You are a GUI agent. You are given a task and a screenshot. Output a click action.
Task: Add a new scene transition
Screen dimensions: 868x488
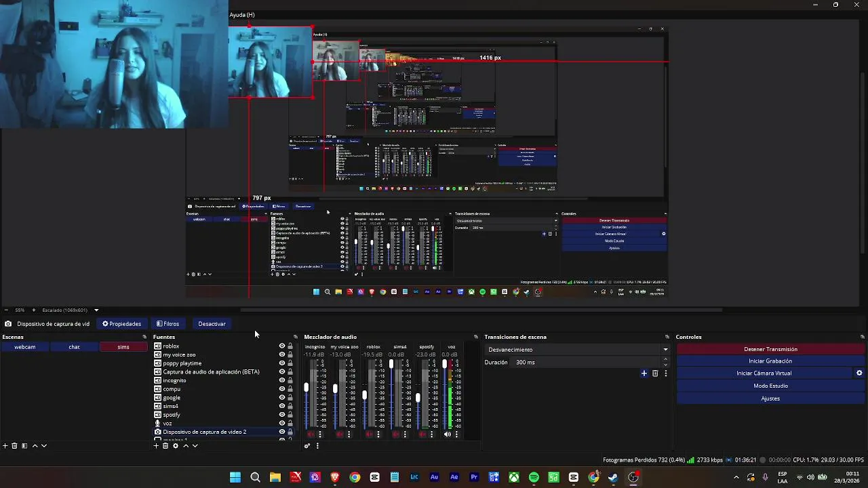[644, 373]
